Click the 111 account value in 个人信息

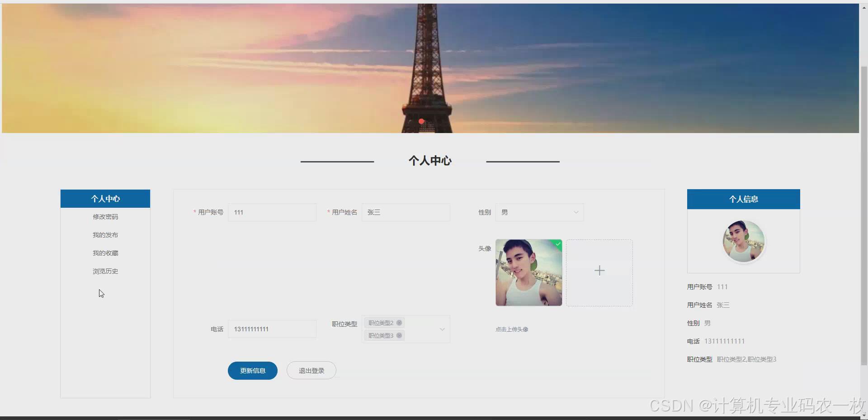722,287
